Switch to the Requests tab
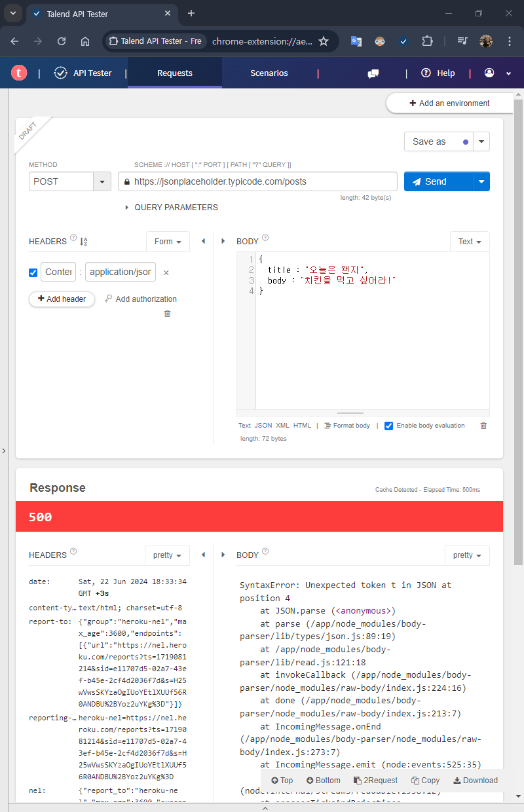Screen dimensions: 524x812 [x=175, y=73]
